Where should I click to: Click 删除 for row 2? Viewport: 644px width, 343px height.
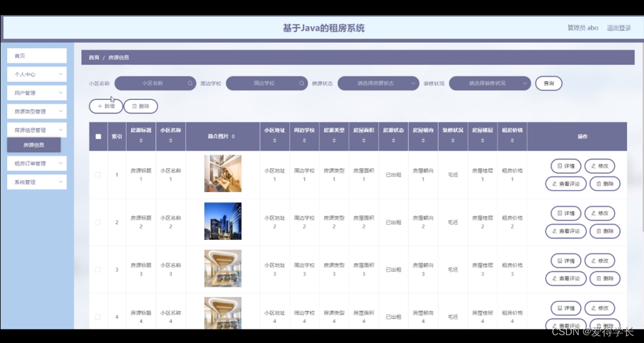pyautogui.click(x=605, y=231)
